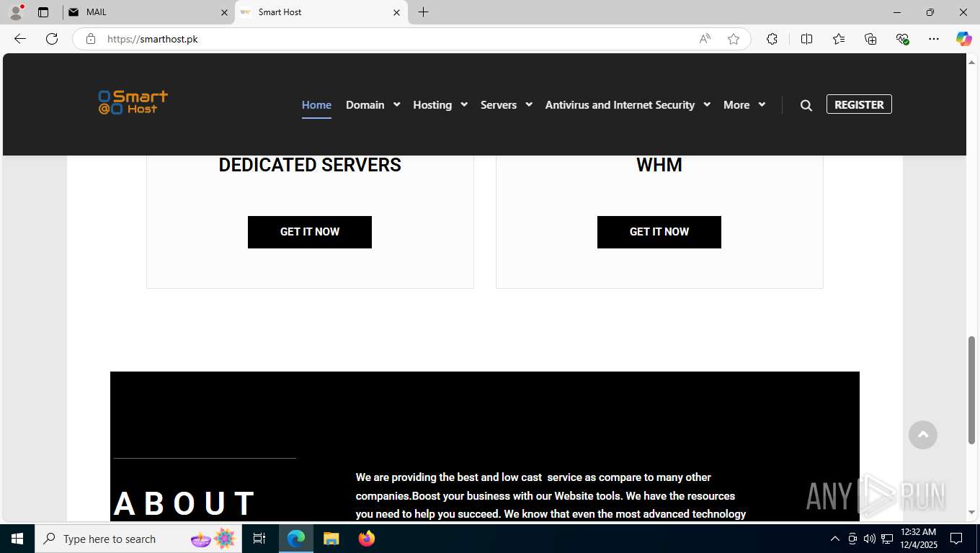Close the Smart Host tab
980x553 pixels.
point(396,12)
